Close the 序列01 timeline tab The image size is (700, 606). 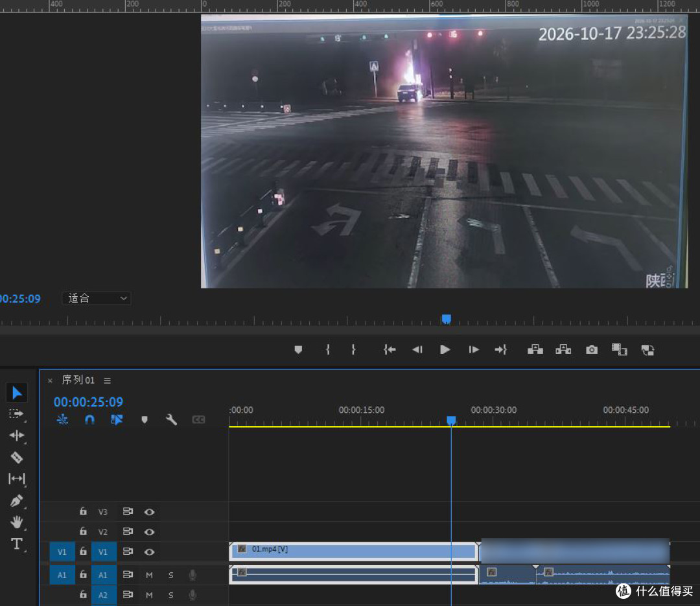pyautogui.click(x=50, y=380)
